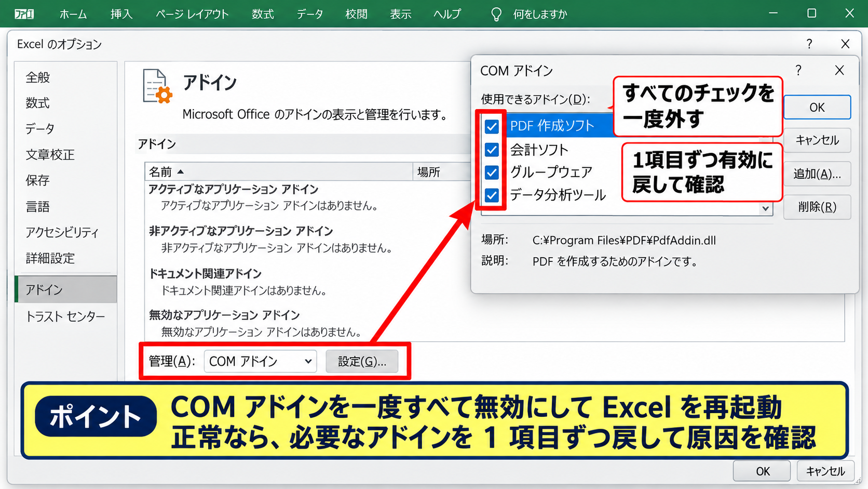Uncheck the PDF 作成ソフト add-in checkbox
Image resolution: width=868 pixels, height=489 pixels.
[x=492, y=126]
